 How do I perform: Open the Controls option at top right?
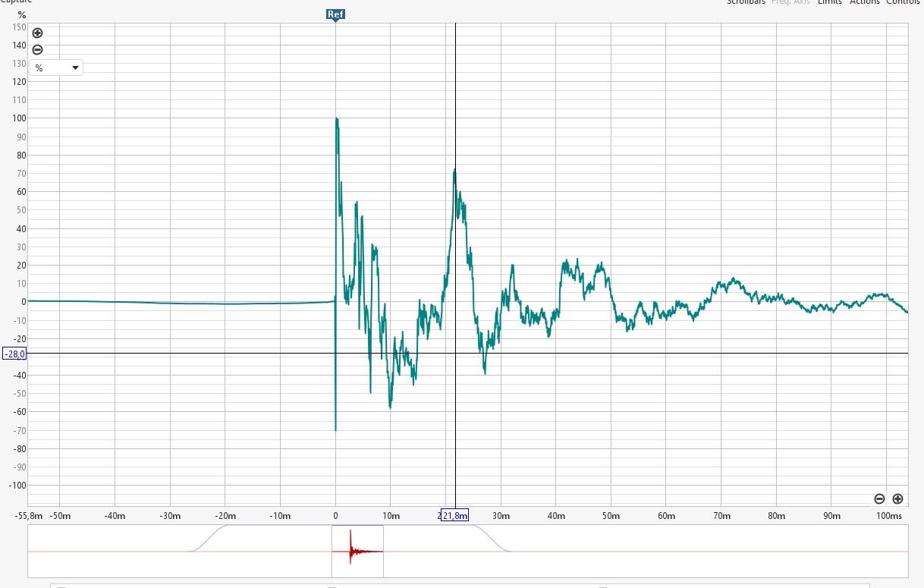[903, 2]
